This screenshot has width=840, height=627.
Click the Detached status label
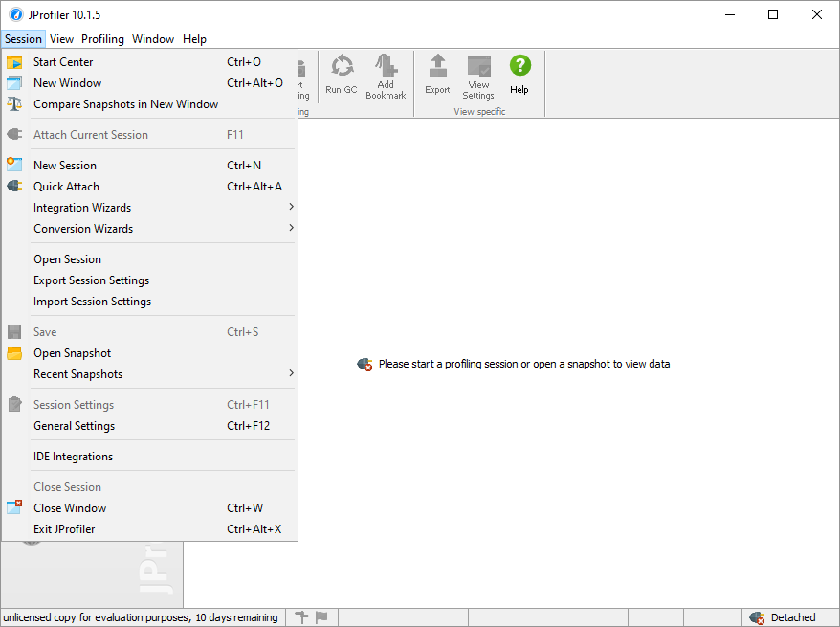[793, 617]
